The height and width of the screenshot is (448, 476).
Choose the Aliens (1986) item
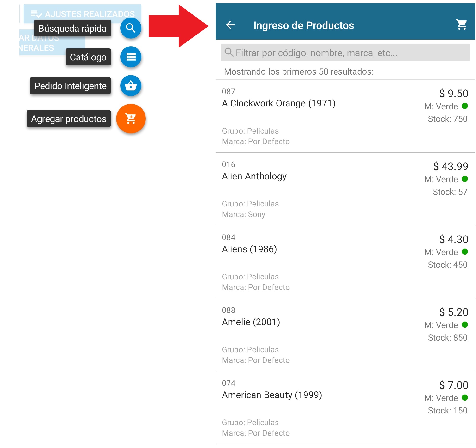(x=249, y=249)
